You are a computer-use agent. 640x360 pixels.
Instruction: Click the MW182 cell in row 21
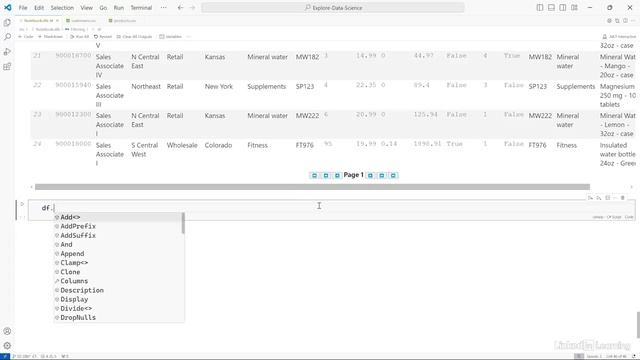(x=307, y=57)
